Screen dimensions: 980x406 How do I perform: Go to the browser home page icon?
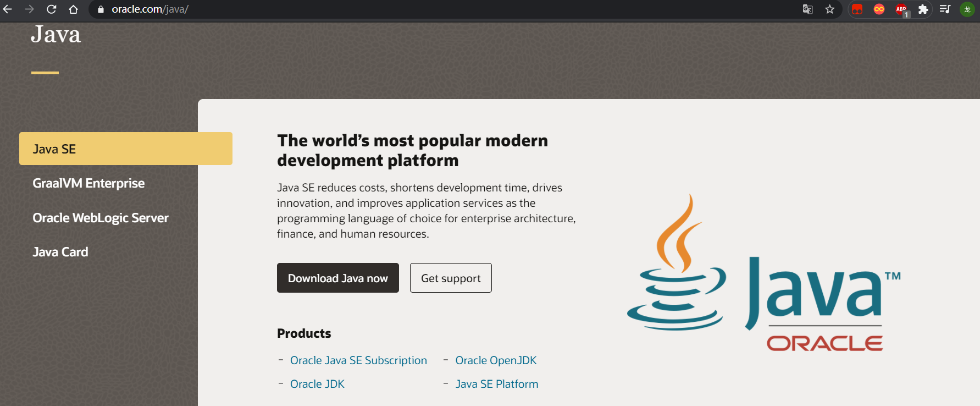coord(73,9)
